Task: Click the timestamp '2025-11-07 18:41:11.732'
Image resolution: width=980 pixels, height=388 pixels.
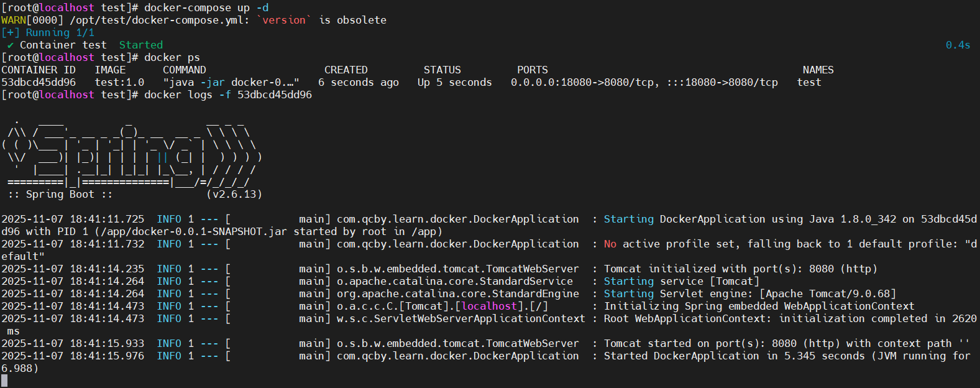Action: (x=73, y=244)
